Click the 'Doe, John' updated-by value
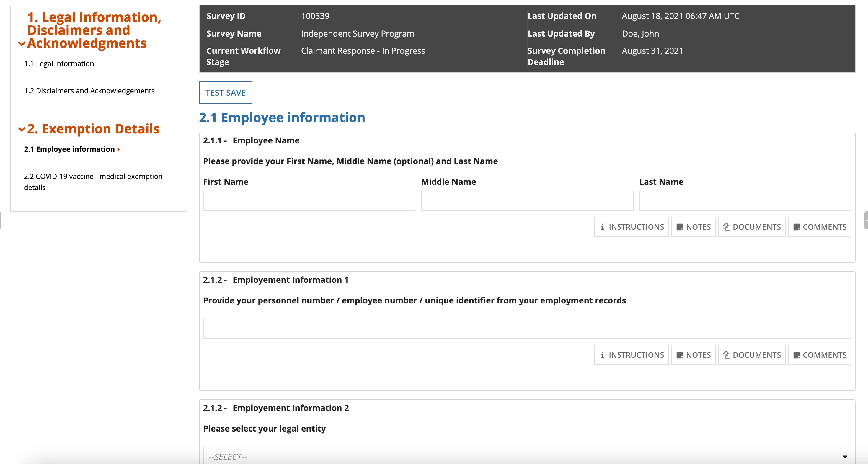Image resolution: width=868 pixels, height=464 pixels. [640, 34]
